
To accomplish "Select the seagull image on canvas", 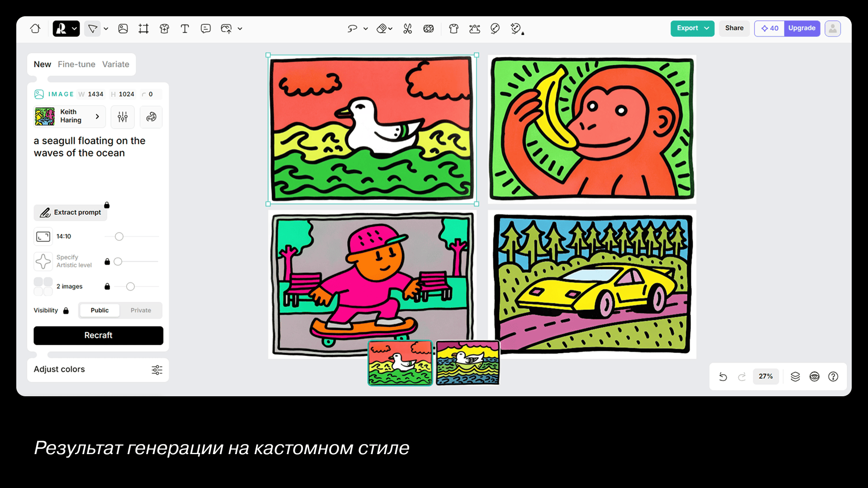I will 372,129.
